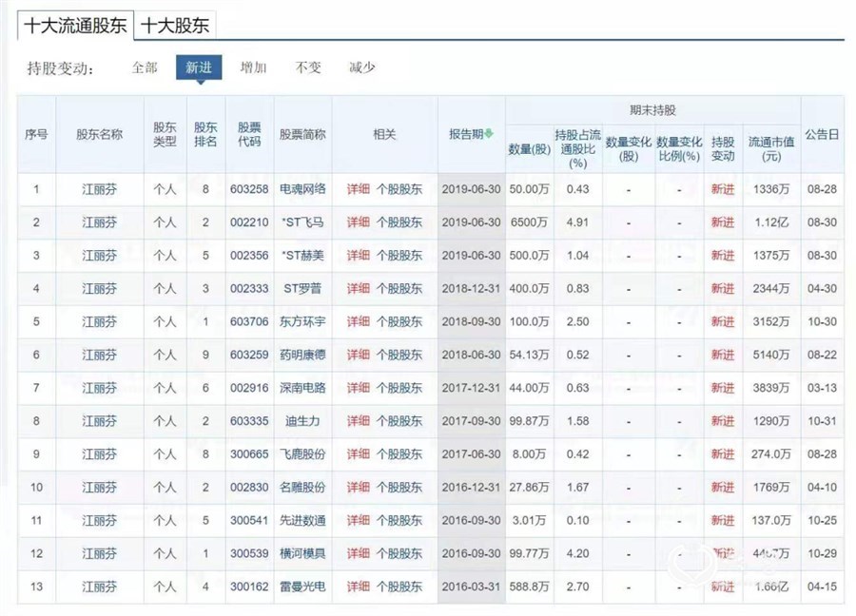The image size is (856, 616).
Task: Click stock code 603706
Action: (x=249, y=322)
